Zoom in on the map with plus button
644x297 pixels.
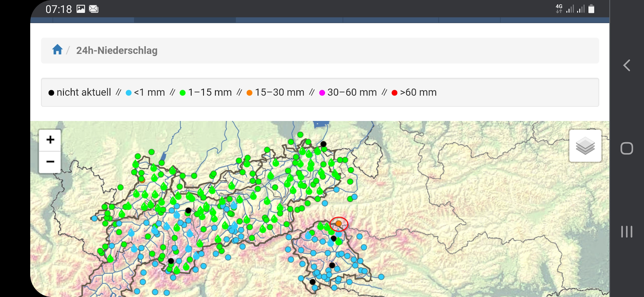tap(50, 140)
